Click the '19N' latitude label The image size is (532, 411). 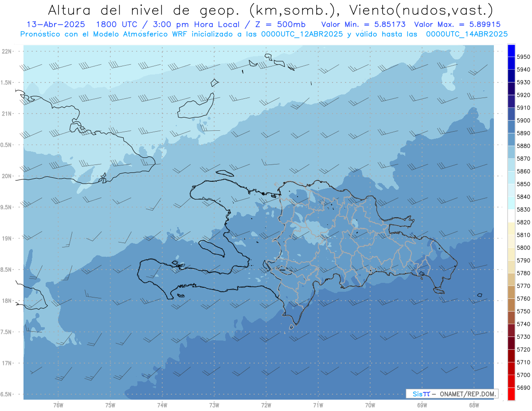point(7,239)
